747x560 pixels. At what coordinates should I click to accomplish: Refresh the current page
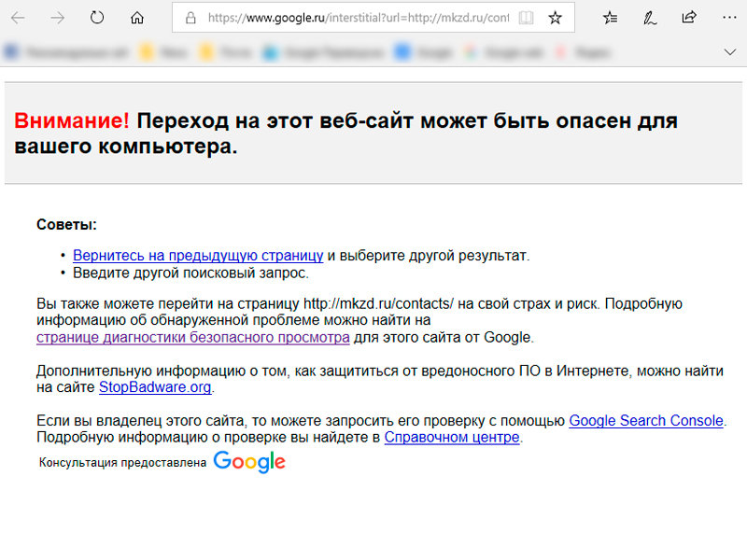[x=97, y=18]
